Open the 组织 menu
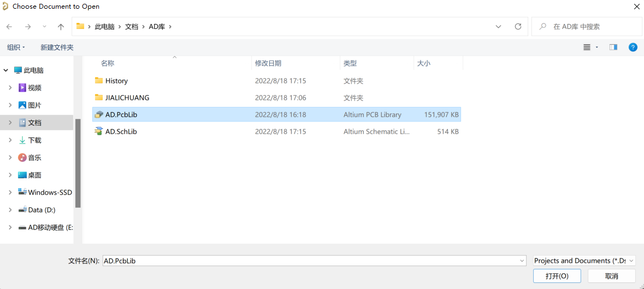644x289 pixels. tap(16, 47)
